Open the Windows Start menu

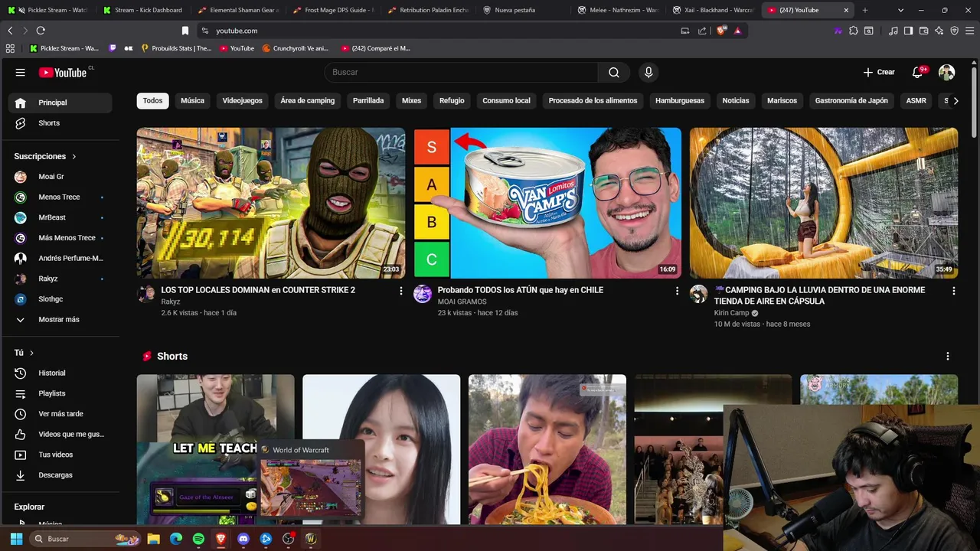16,539
